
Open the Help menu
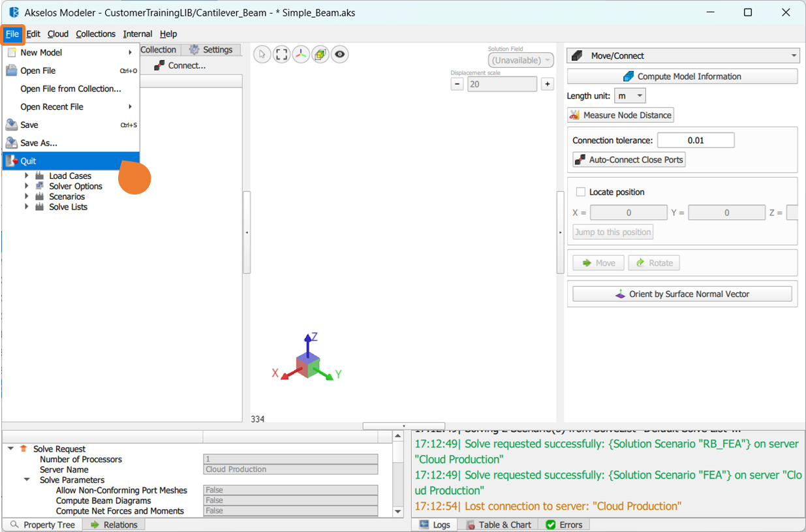click(x=168, y=34)
